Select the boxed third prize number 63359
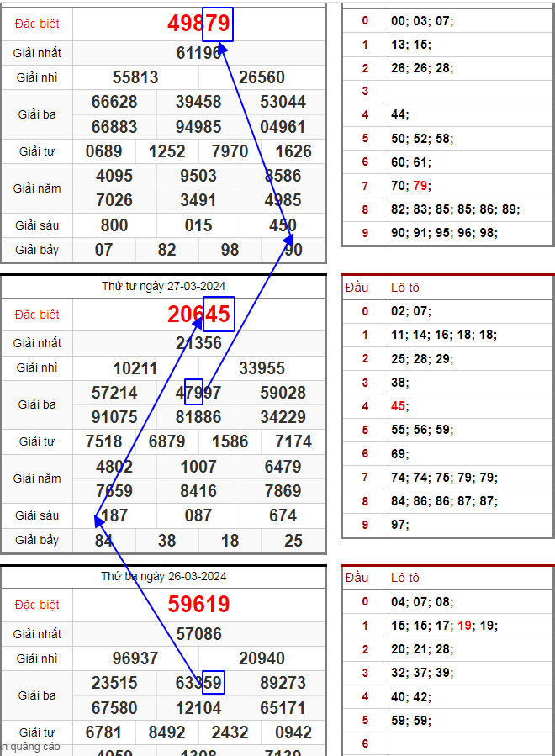 point(198,683)
